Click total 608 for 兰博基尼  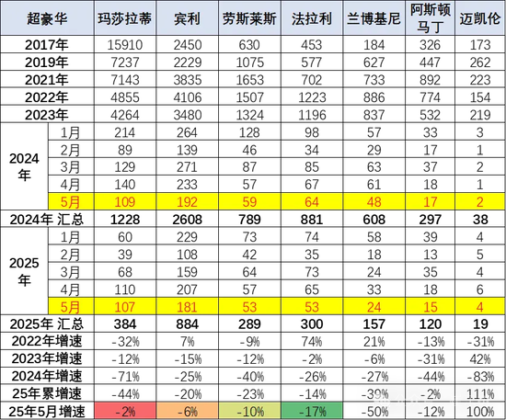click(374, 219)
